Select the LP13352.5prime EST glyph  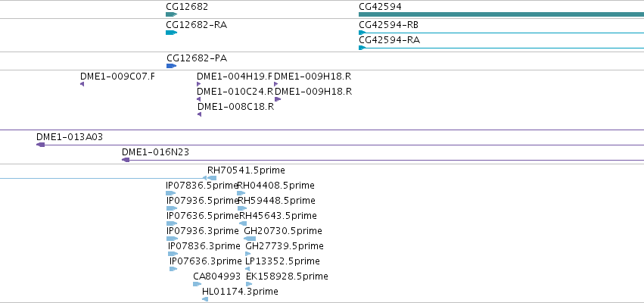point(247,269)
